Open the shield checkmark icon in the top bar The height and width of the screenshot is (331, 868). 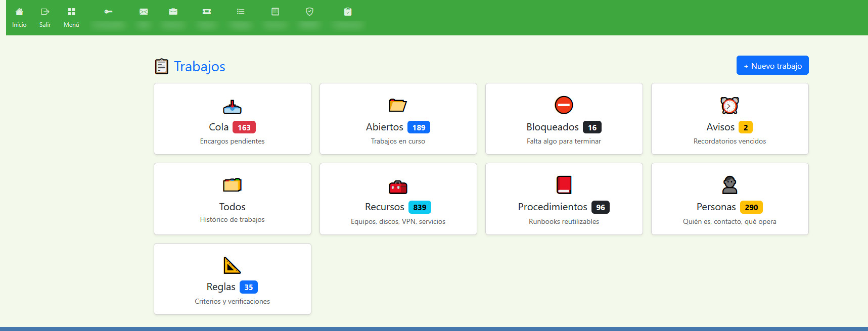pyautogui.click(x=309, y=12)
